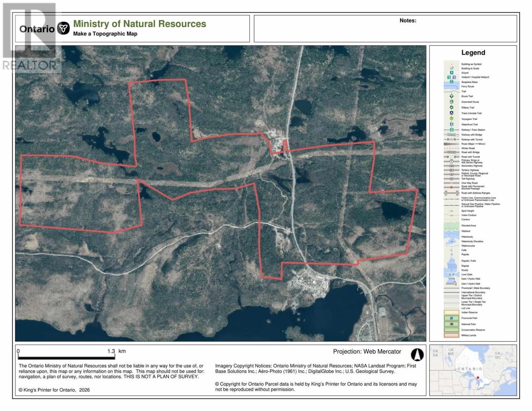532x411 pixels.
Task: Click the 'Falls' legend label
Action: [x=464, y=250]
